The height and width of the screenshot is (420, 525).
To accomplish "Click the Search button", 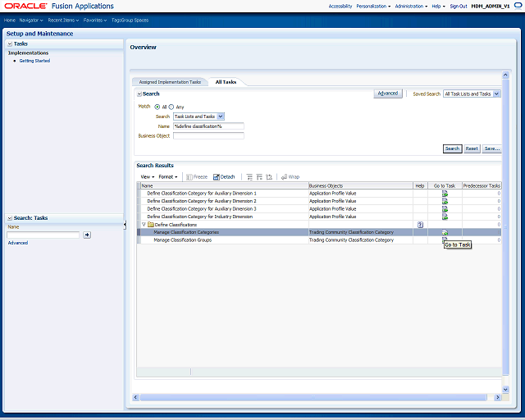I will click(x=452, y=148).
